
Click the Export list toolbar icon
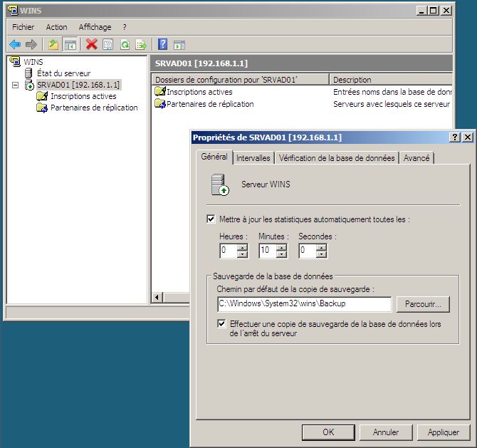(x=141, y=44)
